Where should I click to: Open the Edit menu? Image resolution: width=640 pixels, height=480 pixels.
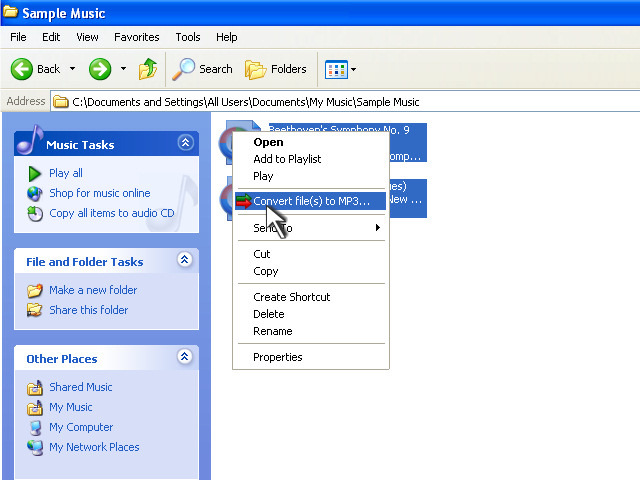pos(51,37)
